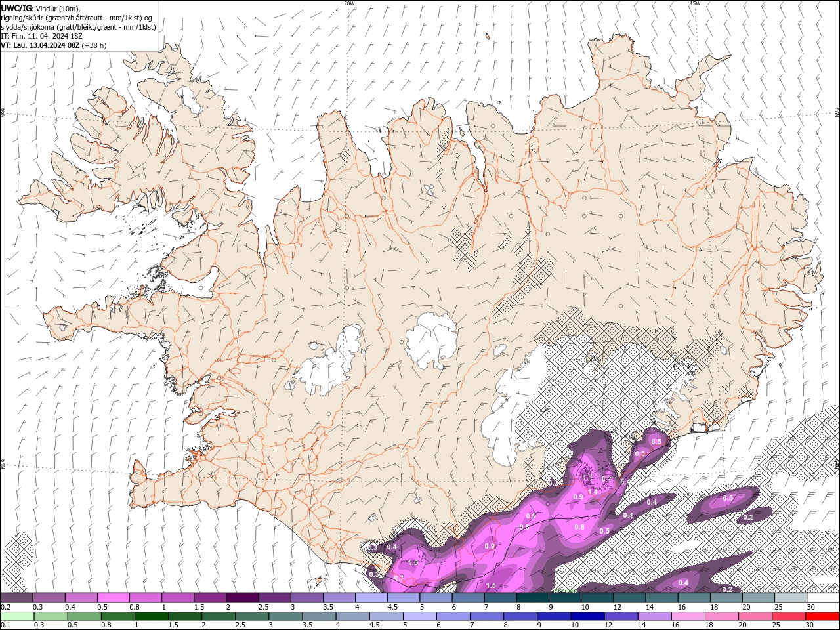Click the 'rigning/skúrir' legend description line

click(x=77, y=18)
